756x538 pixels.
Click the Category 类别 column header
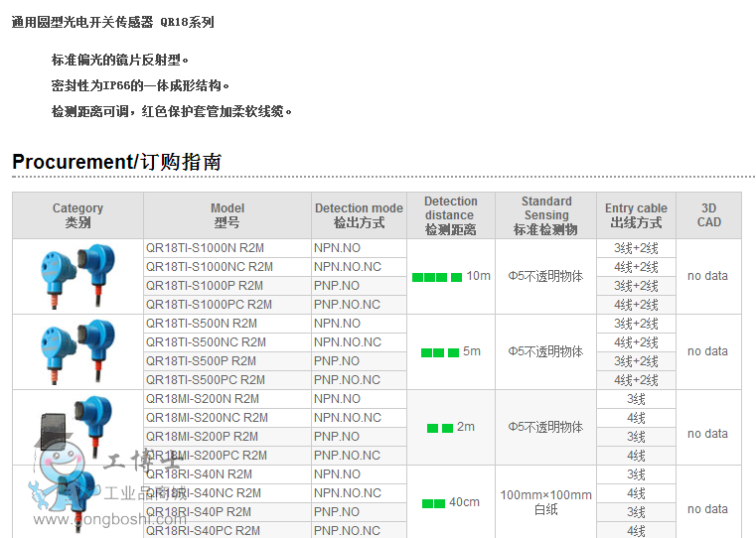(x=77, y=215)
